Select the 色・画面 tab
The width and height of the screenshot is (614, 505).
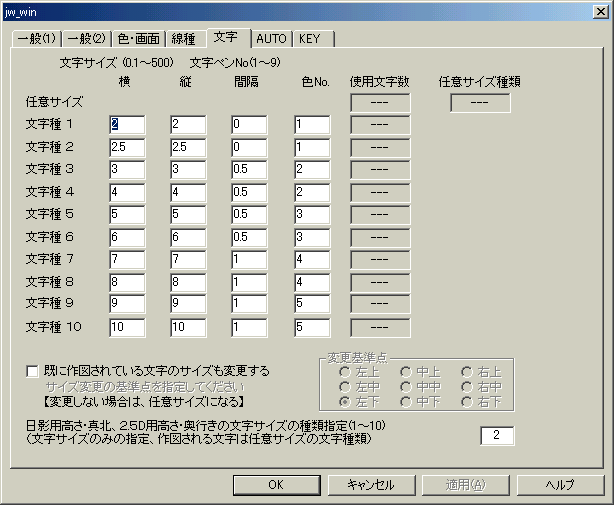click(139, 39)
